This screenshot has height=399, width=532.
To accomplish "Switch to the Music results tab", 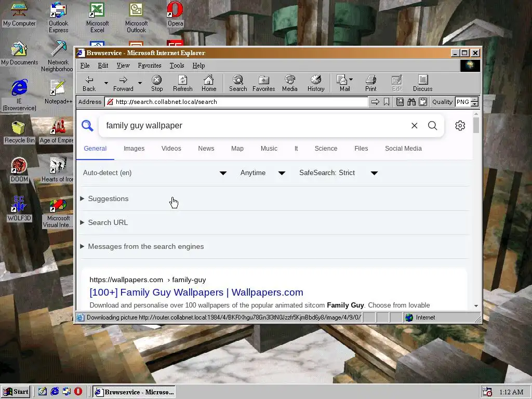I will pyautogui.click(x=269, y=149).
